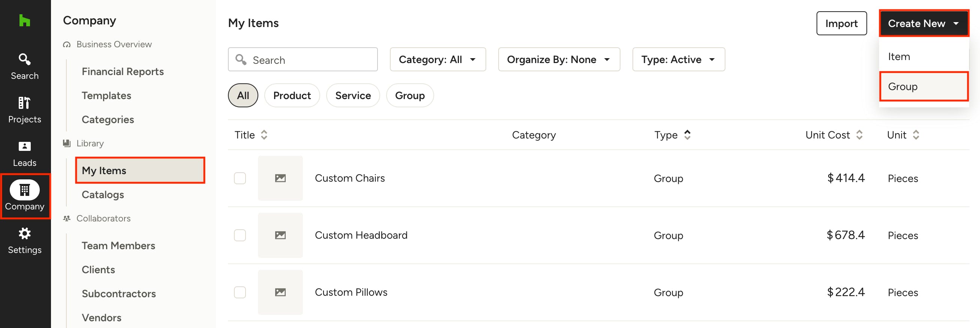Expand the Organize By: None dropdown
Viewport: 980px width, 328px height.
[559, 59]
